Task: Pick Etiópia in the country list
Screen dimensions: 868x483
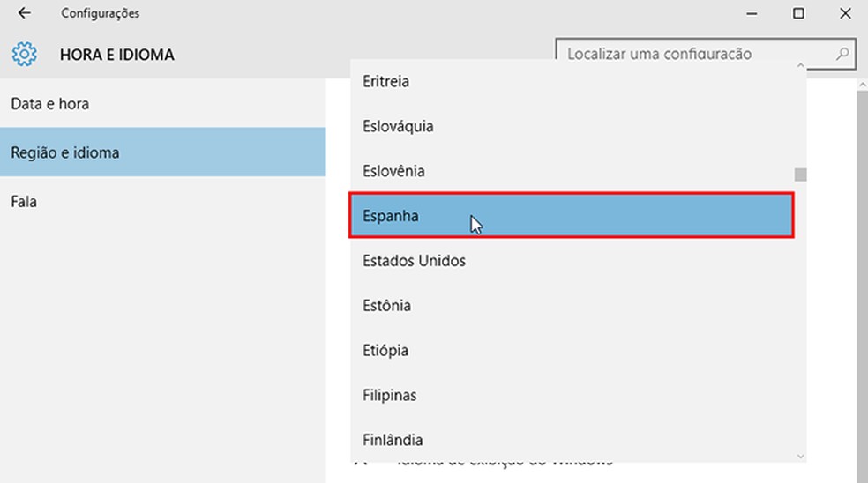Action: point(385,351)
